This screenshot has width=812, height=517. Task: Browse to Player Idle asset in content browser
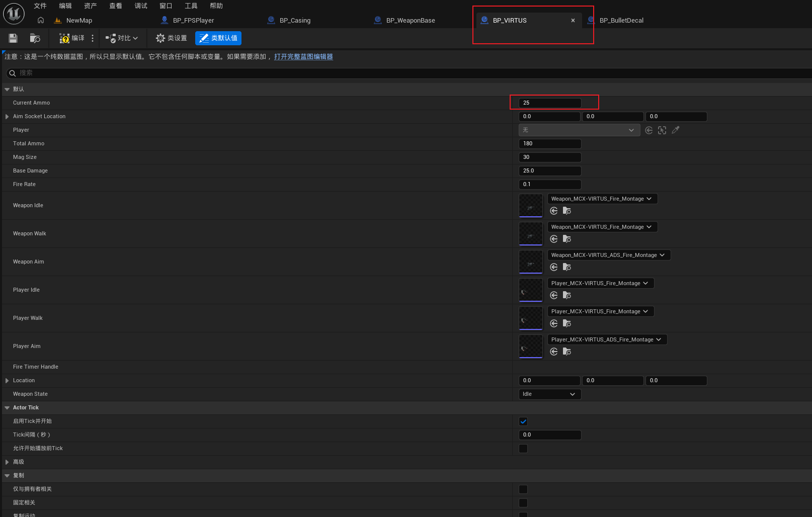click(x=567, y=295)
